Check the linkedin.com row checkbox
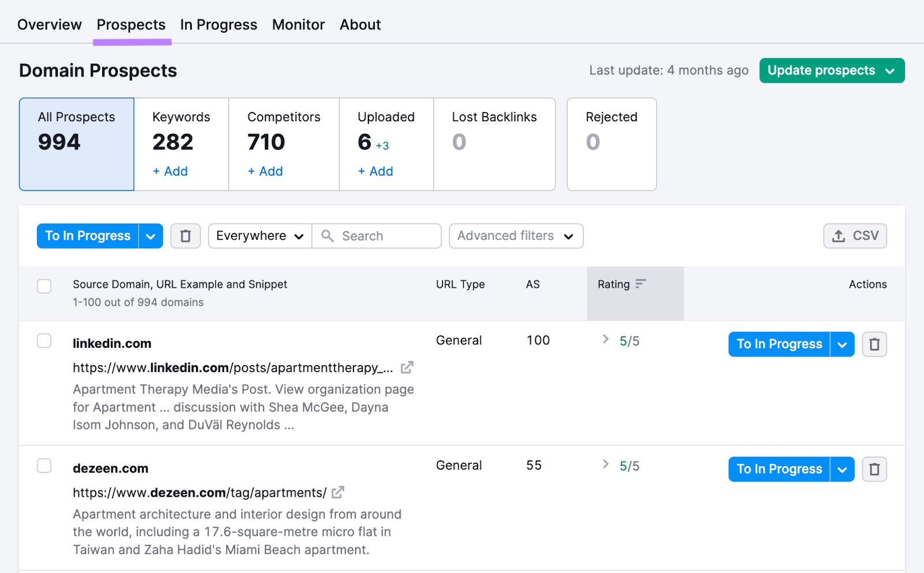924x573 pixels. 44,340
